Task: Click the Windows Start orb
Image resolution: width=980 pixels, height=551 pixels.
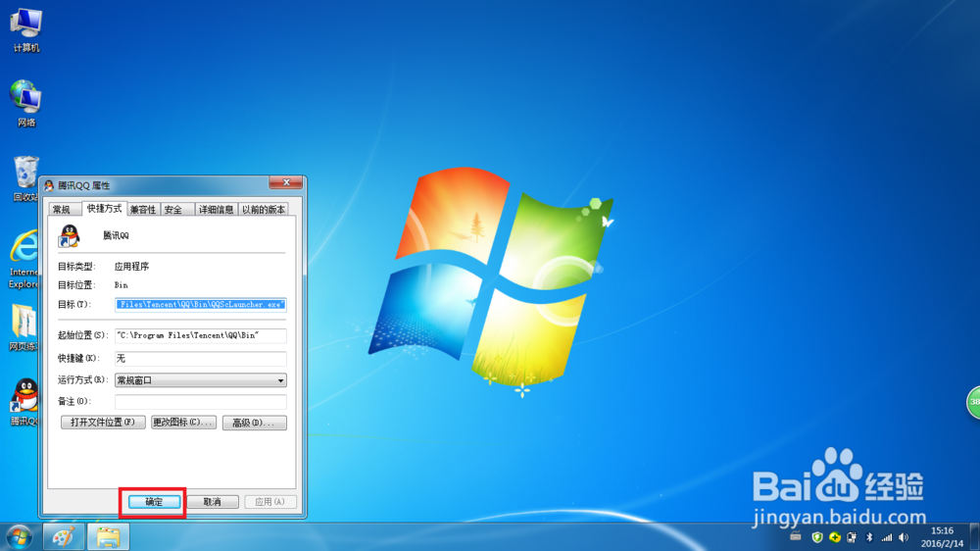Action: [19, 537]
